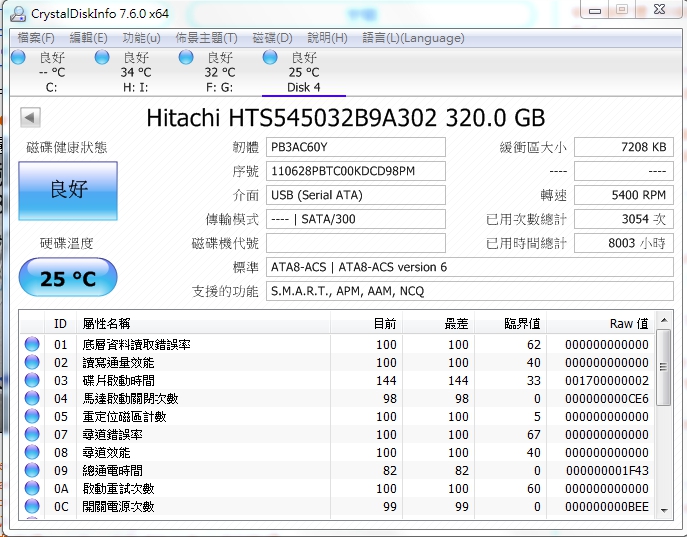This screenshot has height=537, width=687.
Task: Click status orb for attribute 0A
Action: click(x=32, y=488)
